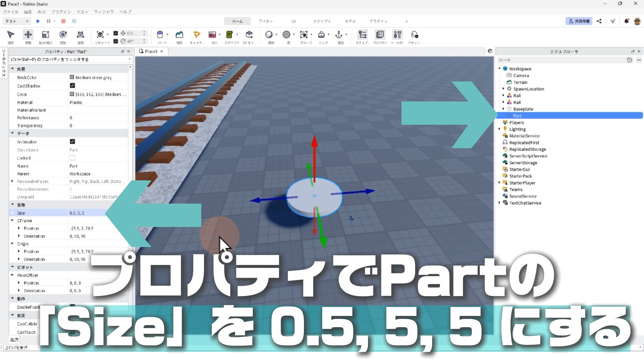Toggle the CastShadow checkbox
Screen dimensions: 644x362
72,86
